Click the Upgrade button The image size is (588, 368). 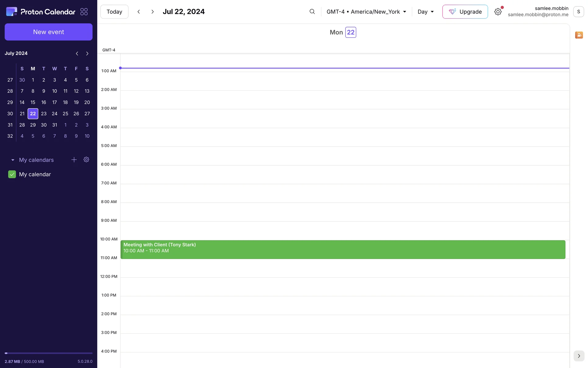[x=465, y=12]
